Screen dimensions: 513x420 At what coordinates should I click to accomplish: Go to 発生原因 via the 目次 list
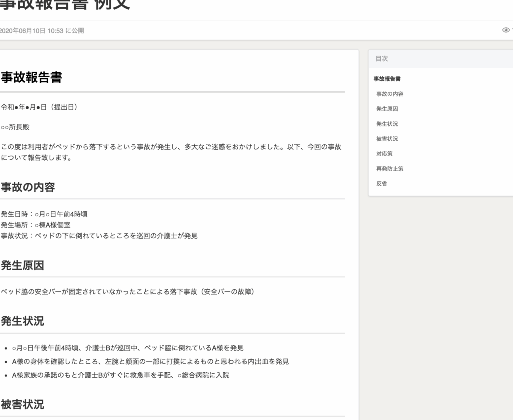click(387, 109)
